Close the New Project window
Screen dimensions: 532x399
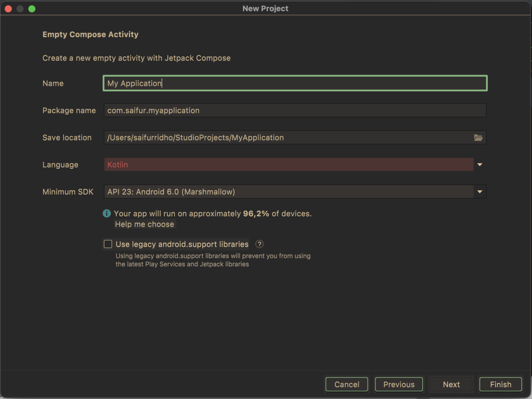click(8, 9)
